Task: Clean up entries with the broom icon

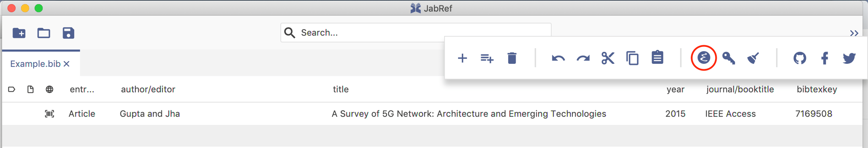Action: point(753,58)
